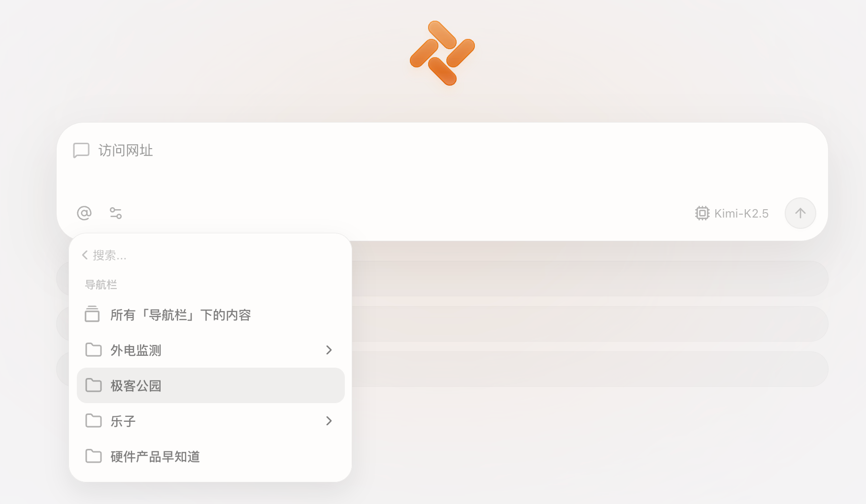
Task: Open the Kimi-K2.5 model selector
Action: click(x=732, y=213)
